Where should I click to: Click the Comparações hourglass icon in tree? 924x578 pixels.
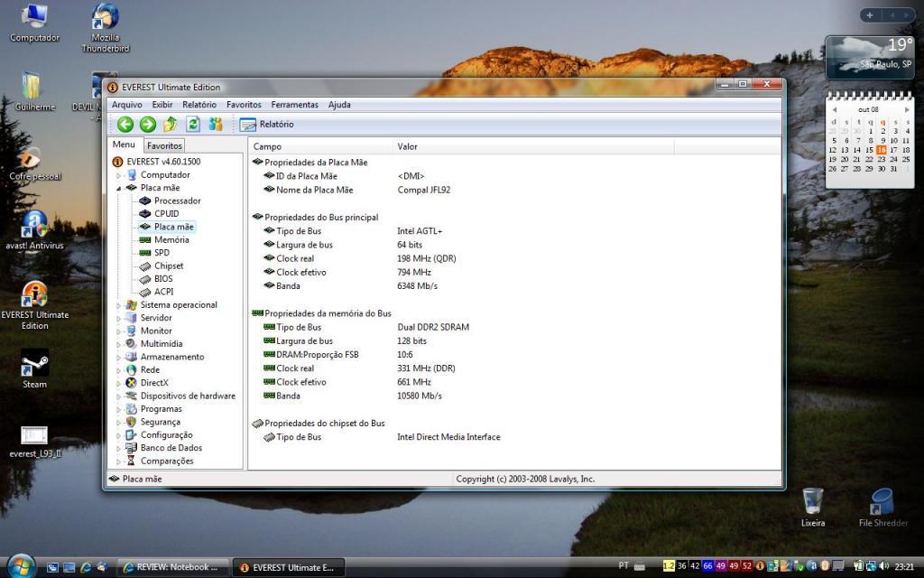click(x=132, y=461)
